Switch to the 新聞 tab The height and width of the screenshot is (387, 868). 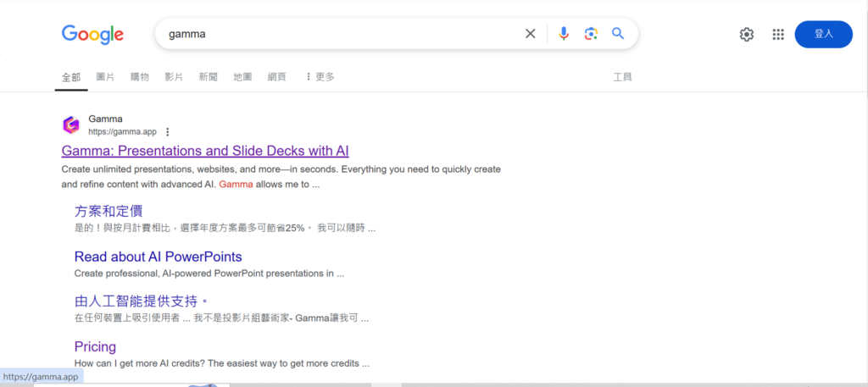point(208,77)
